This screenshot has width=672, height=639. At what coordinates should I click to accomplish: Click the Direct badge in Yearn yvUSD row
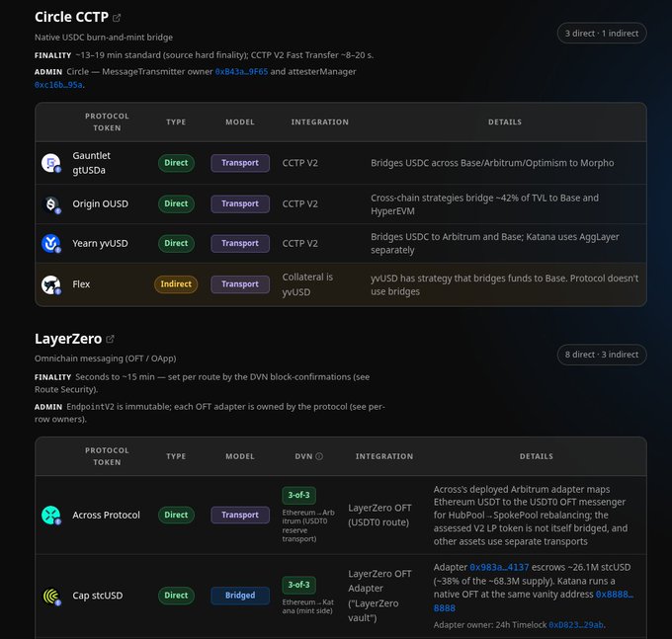tap(176, 243)
